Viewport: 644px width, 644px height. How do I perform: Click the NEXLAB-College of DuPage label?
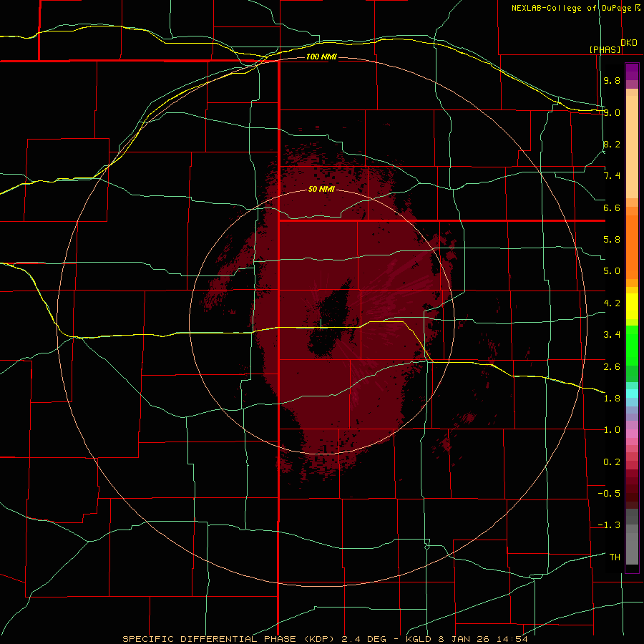(572, 8)
